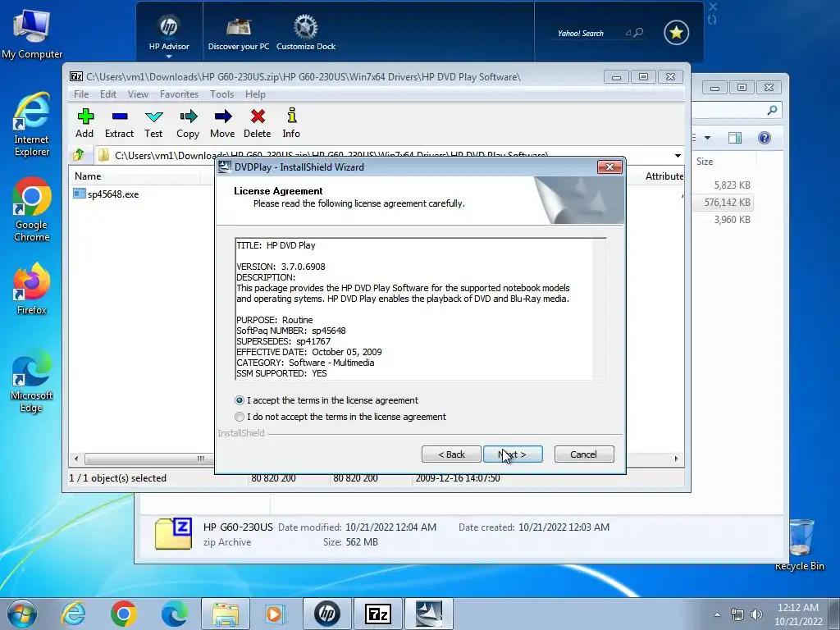Click the right scroll arrow in 7-Zip list
The image size is (840, 630).
[676, 459]
